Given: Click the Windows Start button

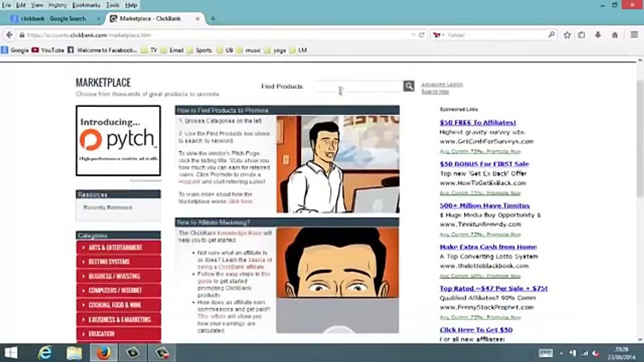Looking at the screenshot, I should tap(10, 353).
